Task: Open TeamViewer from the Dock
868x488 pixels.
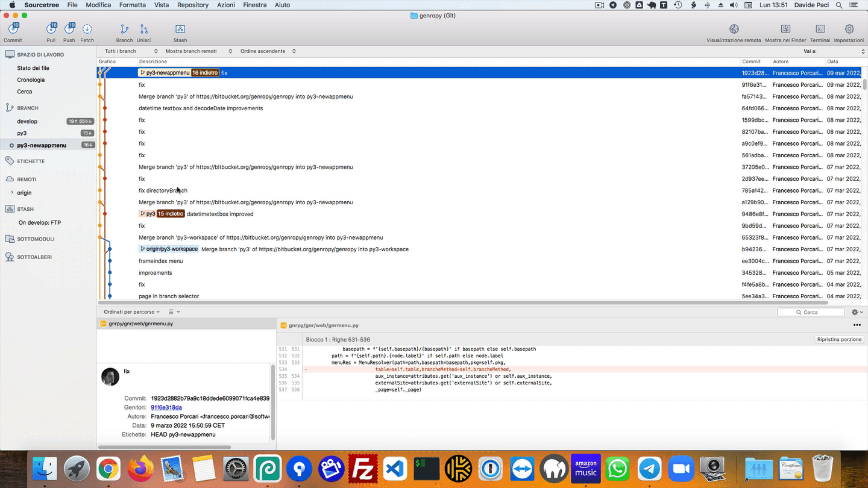Action: [522, 469]
